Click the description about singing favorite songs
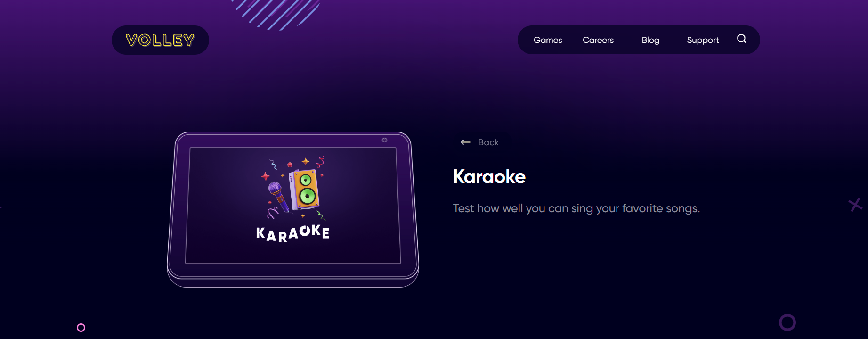Viewport: 868px width, 339px height. [x=576, y=208]
